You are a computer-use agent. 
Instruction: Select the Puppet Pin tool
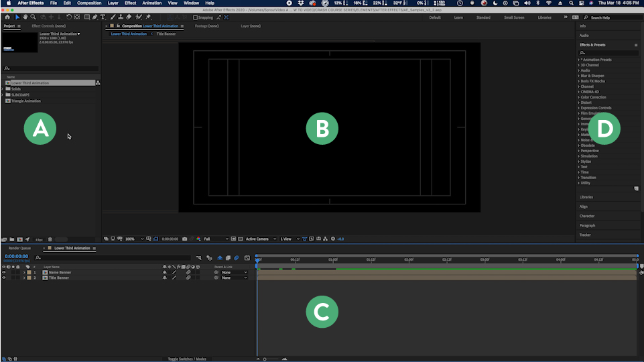click(147, 17)
